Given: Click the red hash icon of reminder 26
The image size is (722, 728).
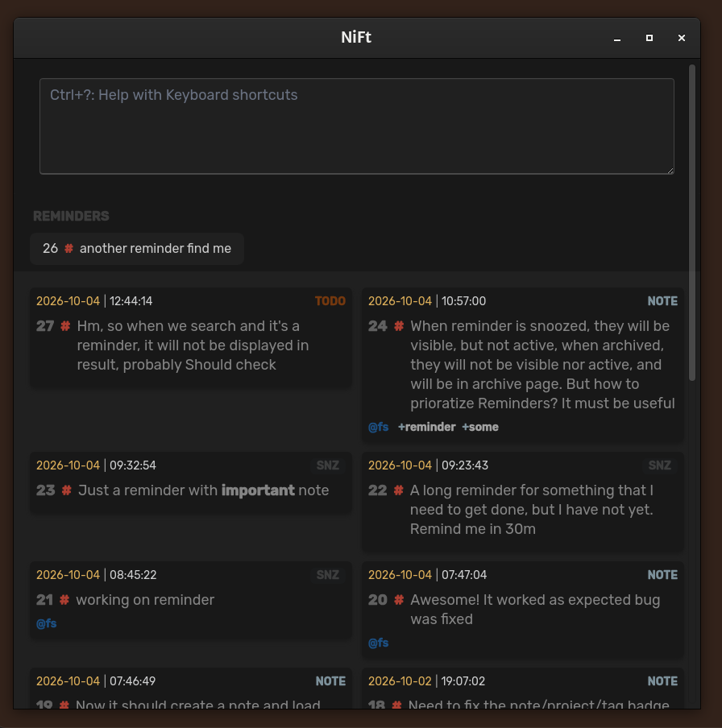Looking at the screenshot, I should [x=68, y=248].
